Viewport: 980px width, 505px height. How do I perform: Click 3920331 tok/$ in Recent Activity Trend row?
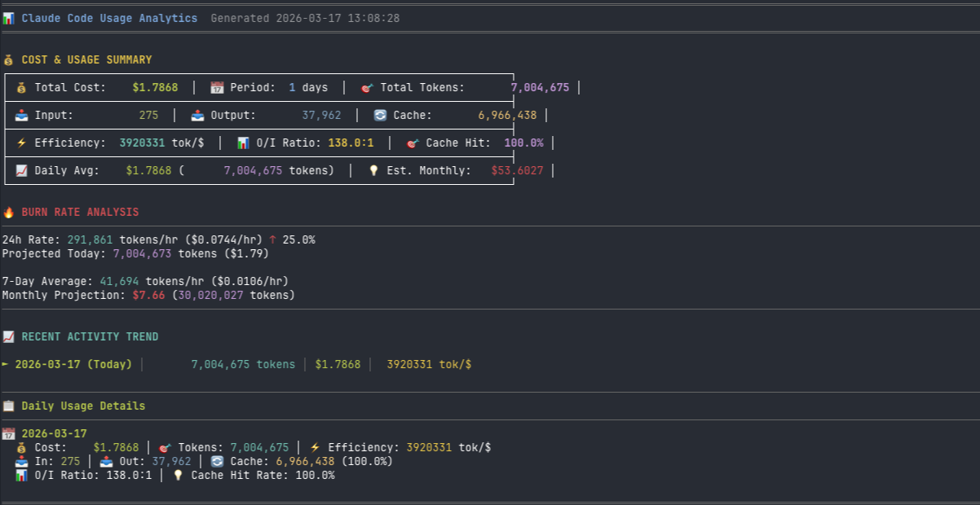point(429,365)
